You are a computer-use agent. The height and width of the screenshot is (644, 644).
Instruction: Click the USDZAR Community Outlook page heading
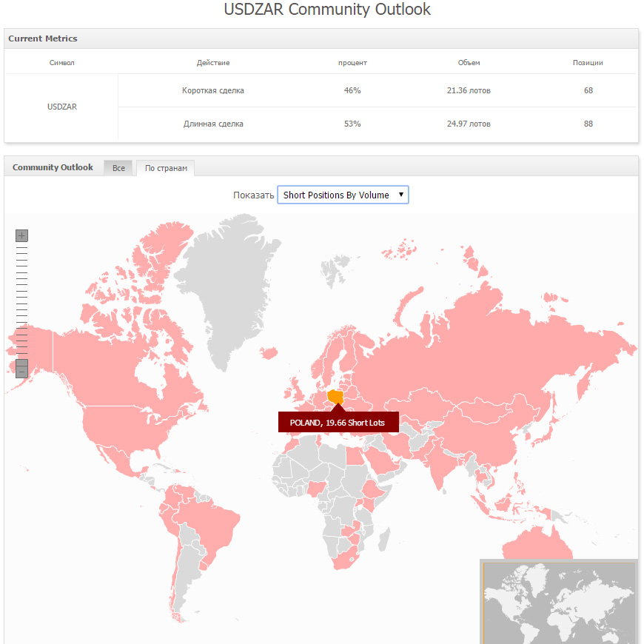(327, 10)
